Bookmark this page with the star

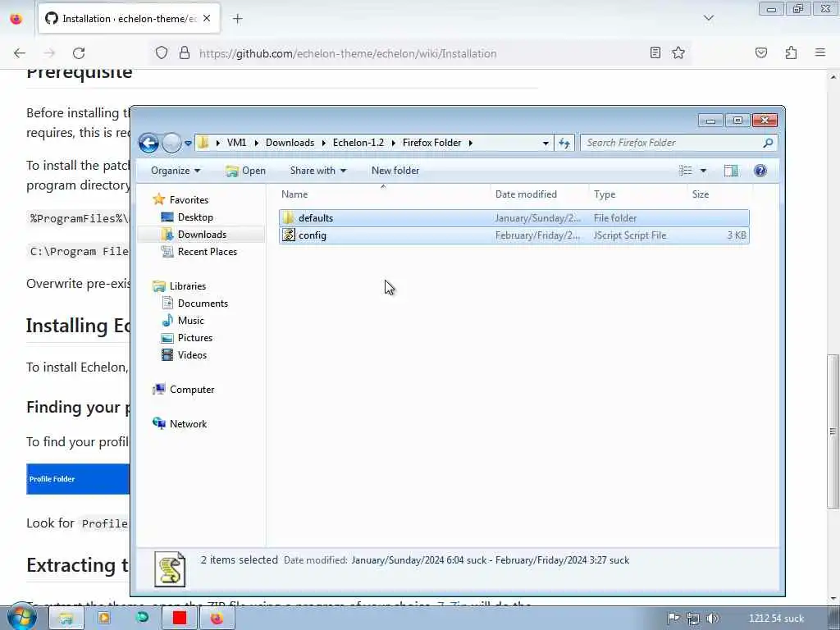point(678,52)
